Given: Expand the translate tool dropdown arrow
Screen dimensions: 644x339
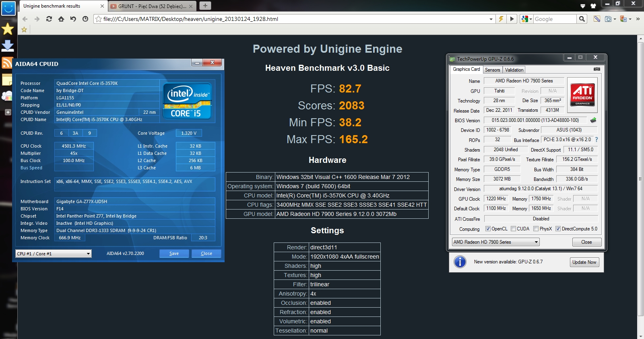Looking at the screenshot, I should coord(630,19).
